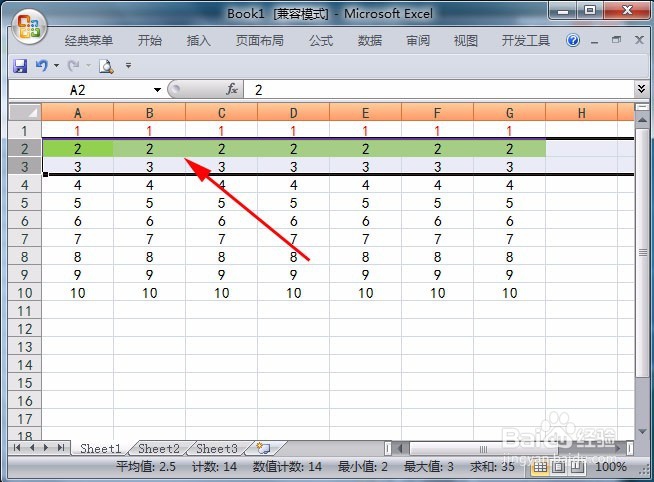This screenshot has width=654, height=482.
Task: Open the 页面布局 tab
Action: click(259, 40)
